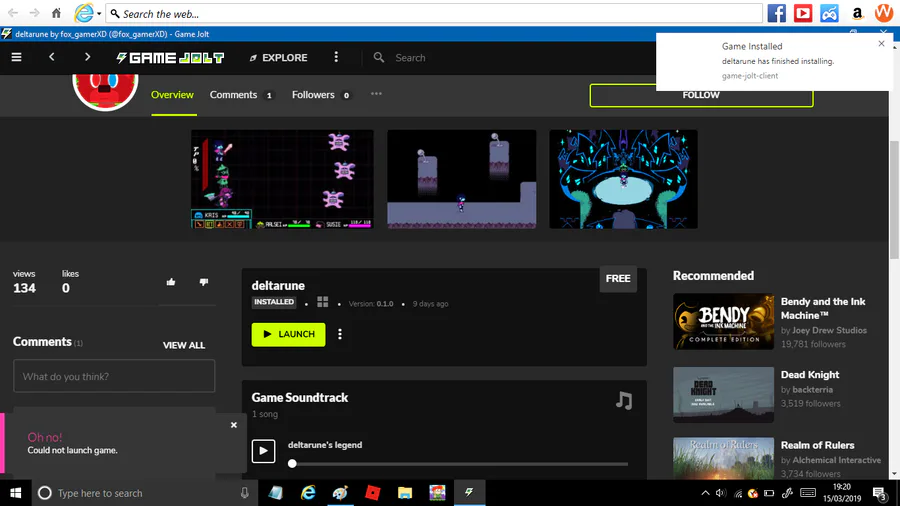900x506 pixels.
Task: Open the Windows Start menu
Action: (15, 493)
